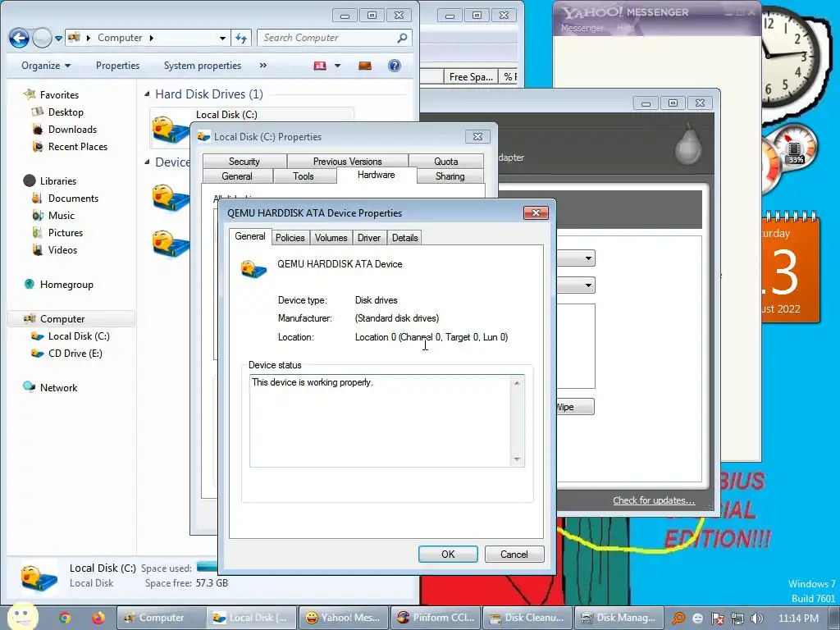Switch to Piriform CCleaner taskbar button
The width and height of the screenshot is (840, 630).
[x=436, y=618]
